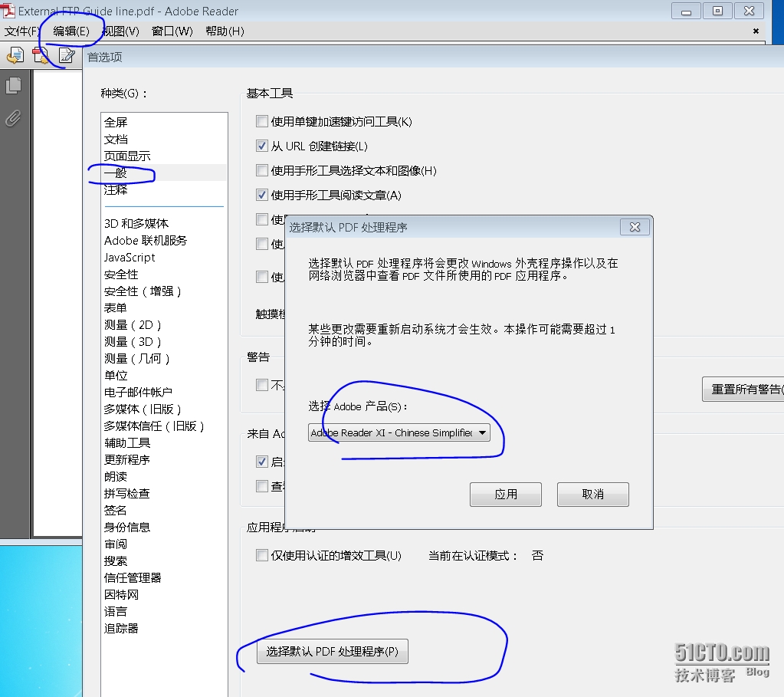Viewport: 784px width, 697px height.
Task: Select 电子邮件帐户 category
Action: click(x=138, y=393)
